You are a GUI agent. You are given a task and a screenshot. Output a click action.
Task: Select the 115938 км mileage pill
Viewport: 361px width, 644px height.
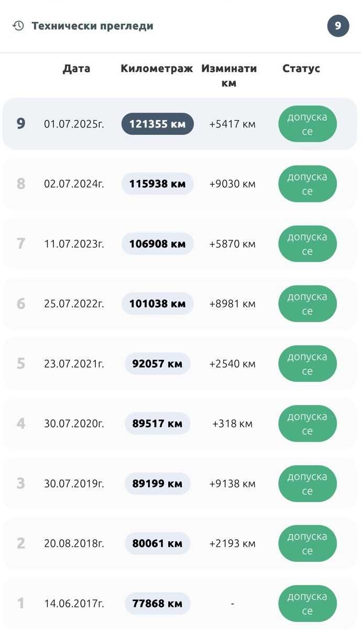click(x=158, y=184)
